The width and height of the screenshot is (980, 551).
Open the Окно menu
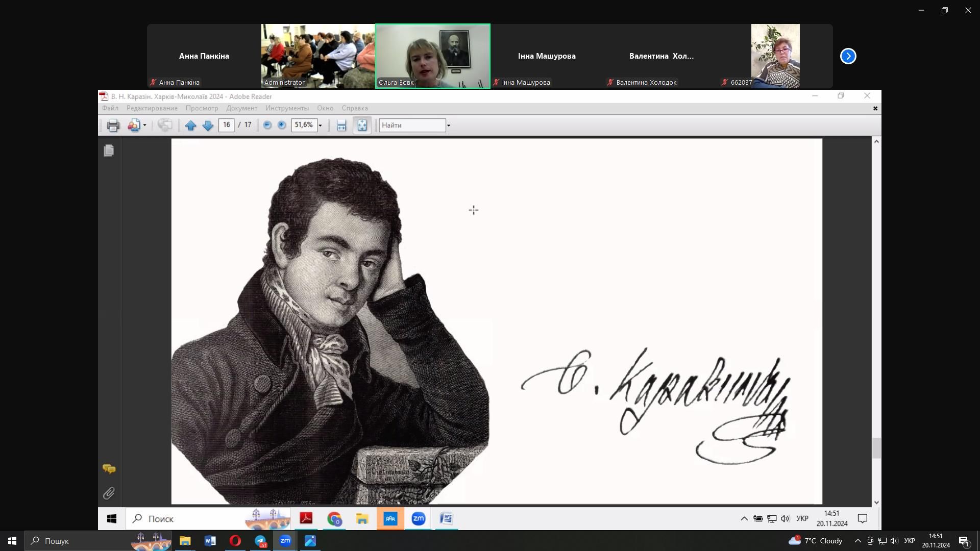[325, 108]
